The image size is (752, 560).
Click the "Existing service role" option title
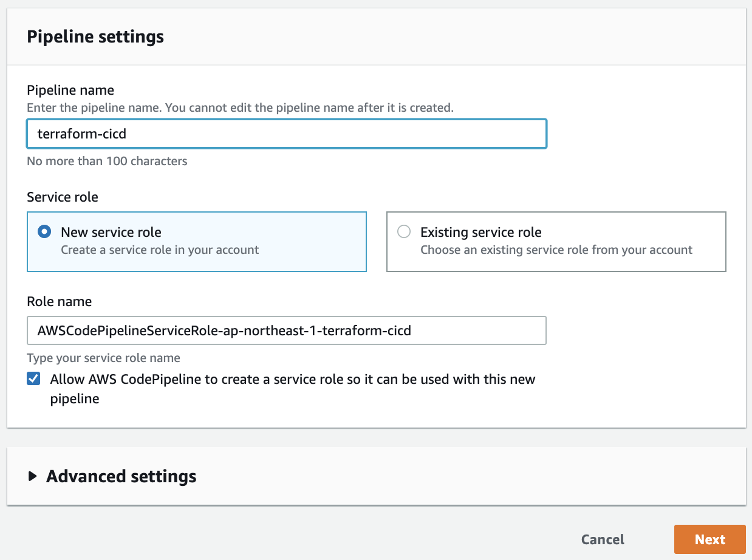pyautogui.click(x=480, y=232)
